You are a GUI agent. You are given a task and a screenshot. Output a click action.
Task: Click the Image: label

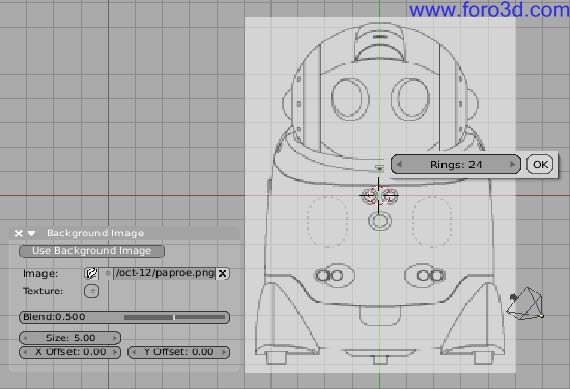40,273
